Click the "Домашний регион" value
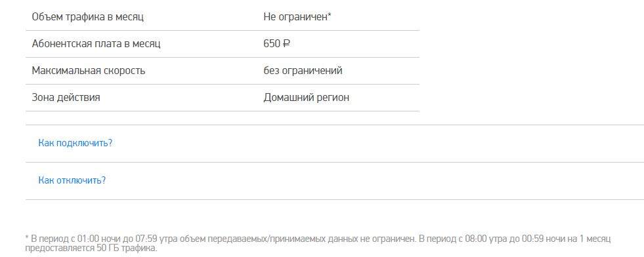 307,98
